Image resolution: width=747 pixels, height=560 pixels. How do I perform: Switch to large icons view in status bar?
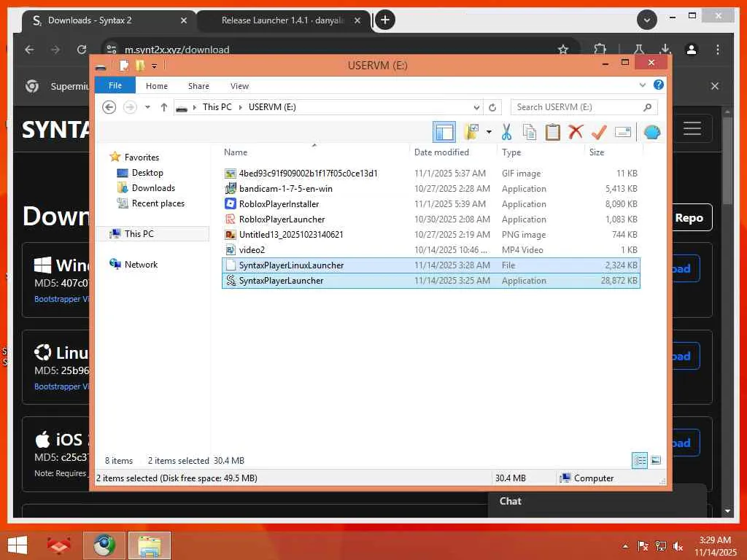656,461
